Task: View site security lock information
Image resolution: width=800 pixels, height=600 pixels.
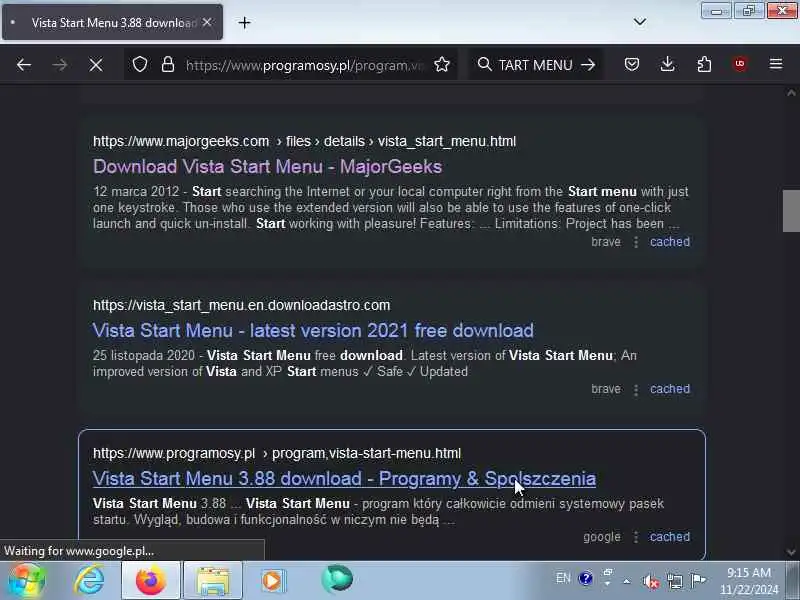Action: point(168,65)
